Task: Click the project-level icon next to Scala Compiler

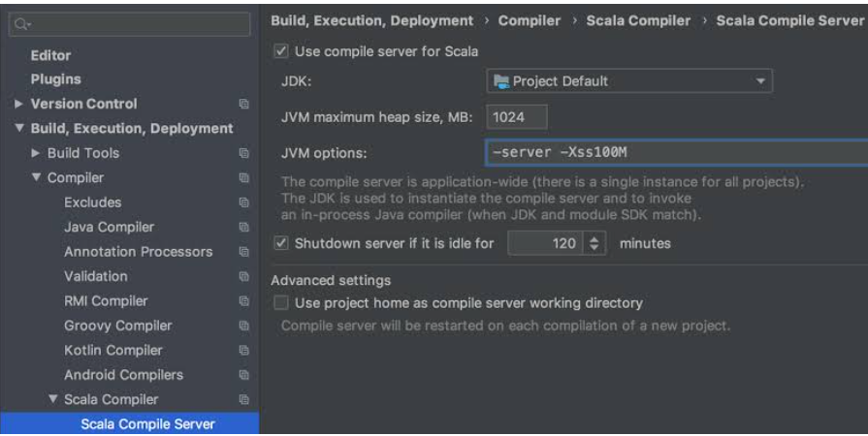Action: (x=243, y=399)
